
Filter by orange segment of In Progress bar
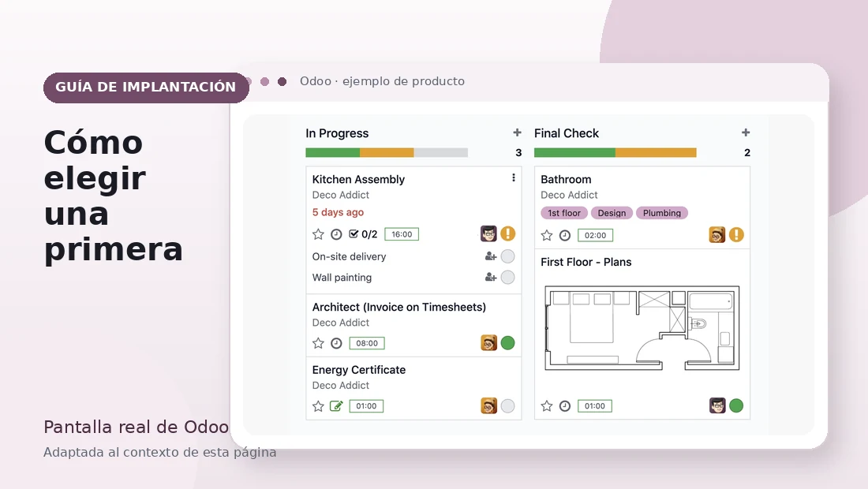(387, 153)
